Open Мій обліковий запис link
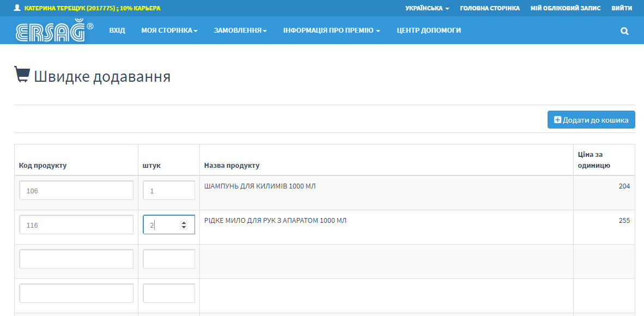This screenshot has width=644, height=316. (x=565, y=8)
